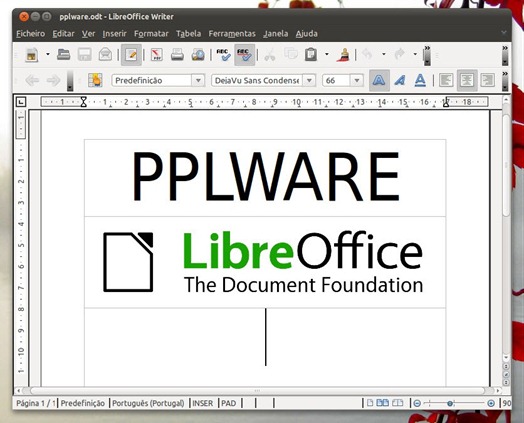This screenshot has height=423, width=524.
Task: Cut selection with the scissors icon
Action: coord(270,54)
